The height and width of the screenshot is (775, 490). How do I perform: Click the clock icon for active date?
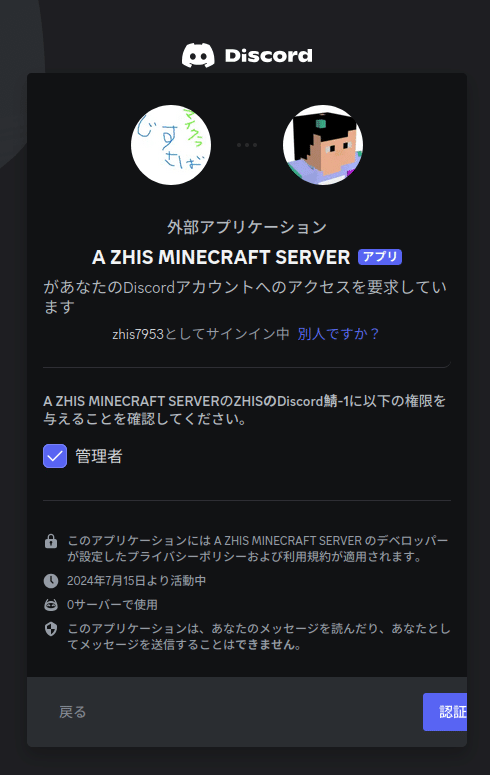point(51,581)
